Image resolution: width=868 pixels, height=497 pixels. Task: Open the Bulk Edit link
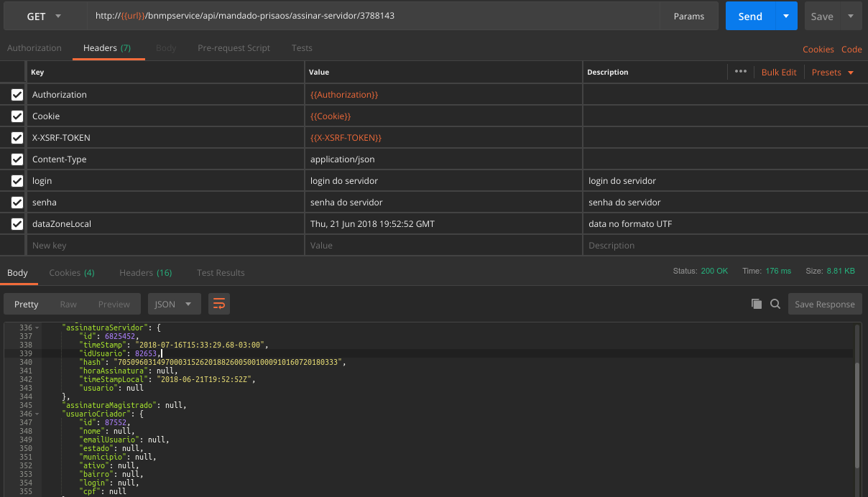[x=779, y=72]
